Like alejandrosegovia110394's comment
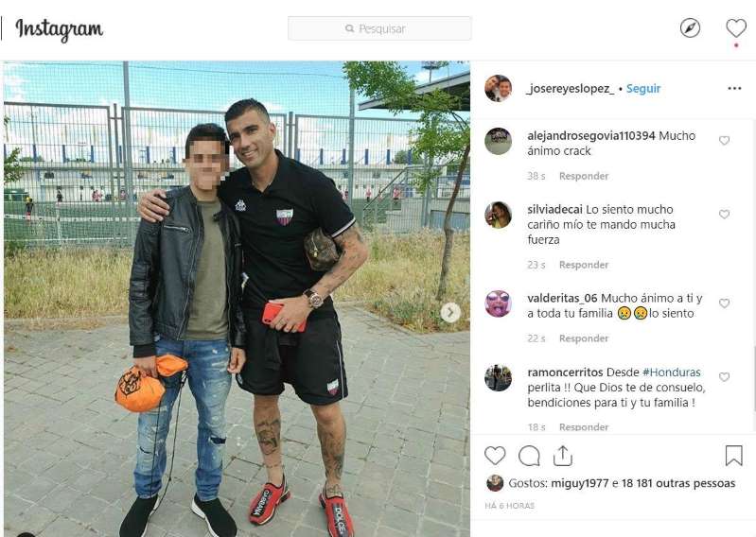 (724, 141)
